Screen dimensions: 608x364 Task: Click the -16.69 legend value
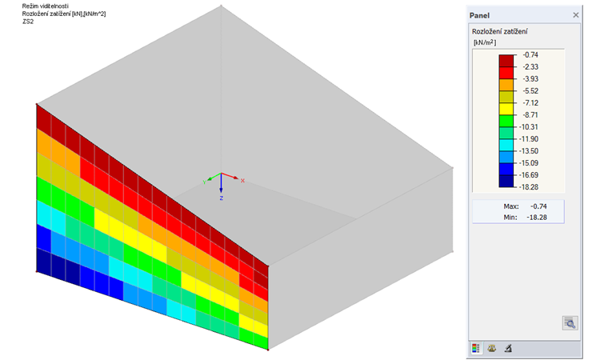(x=529, y=175)
